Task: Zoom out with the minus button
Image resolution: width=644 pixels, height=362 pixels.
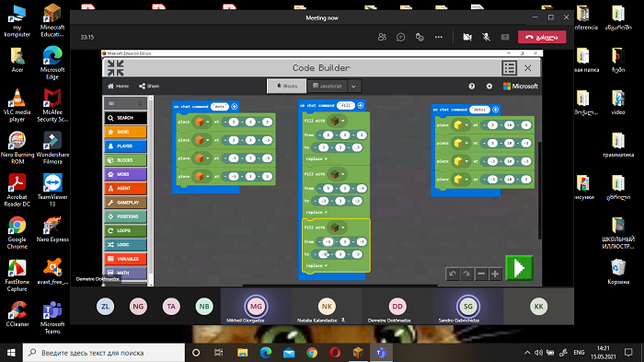Action: tap(481, 274)
